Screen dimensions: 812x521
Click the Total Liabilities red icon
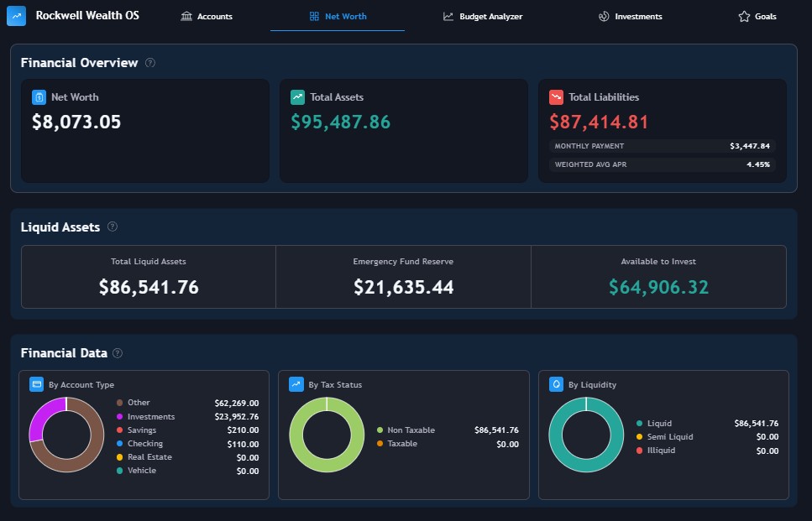coord(556,97)
